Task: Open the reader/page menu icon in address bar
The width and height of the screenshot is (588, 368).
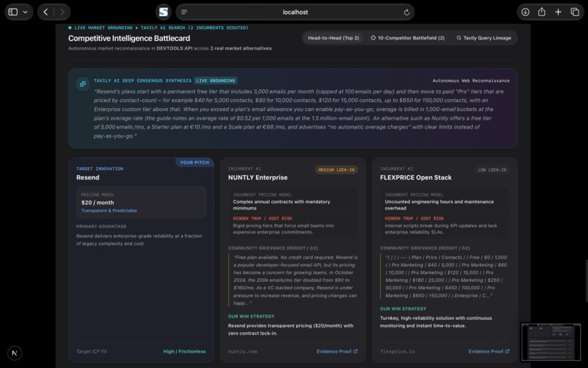Action: pos(184,12)
